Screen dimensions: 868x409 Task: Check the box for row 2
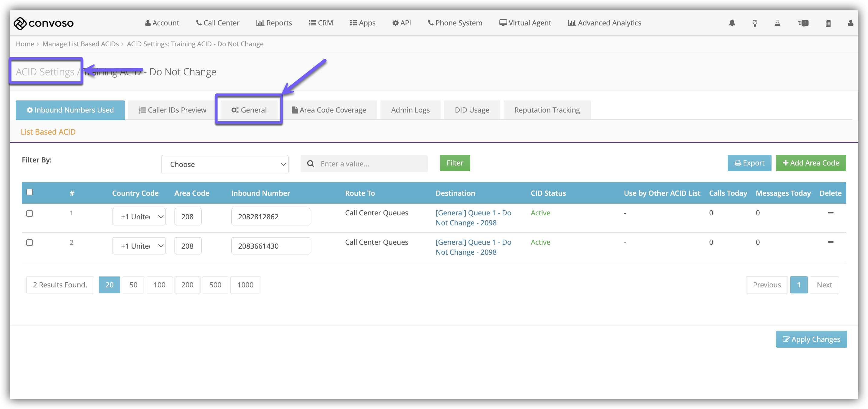tap(30, 243)
